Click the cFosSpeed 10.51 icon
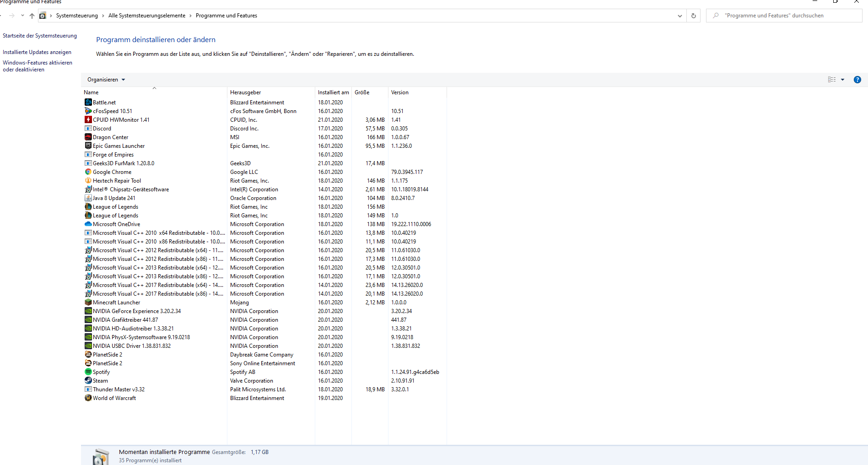This screenshot has width=868, height=465. pos(88,111)
